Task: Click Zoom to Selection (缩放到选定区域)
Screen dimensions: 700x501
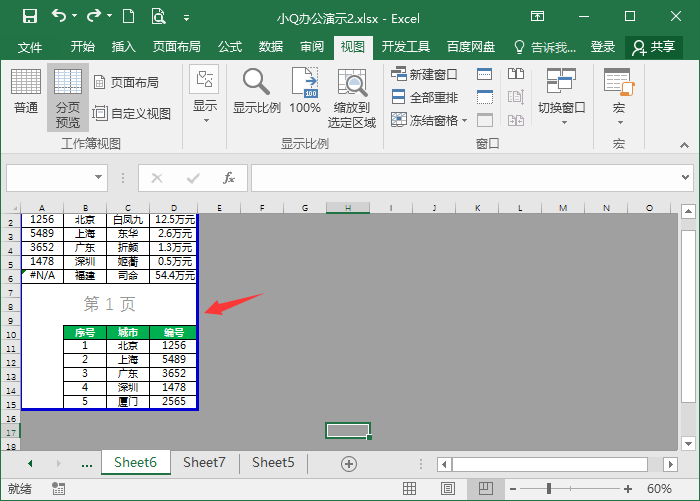Action: click(352, 98)
